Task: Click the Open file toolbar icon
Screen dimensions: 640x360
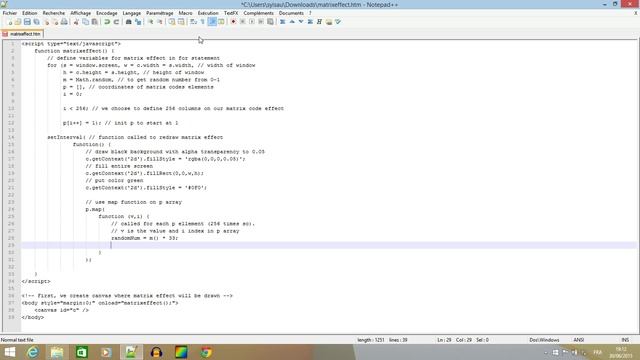Action: click(18, 22)
